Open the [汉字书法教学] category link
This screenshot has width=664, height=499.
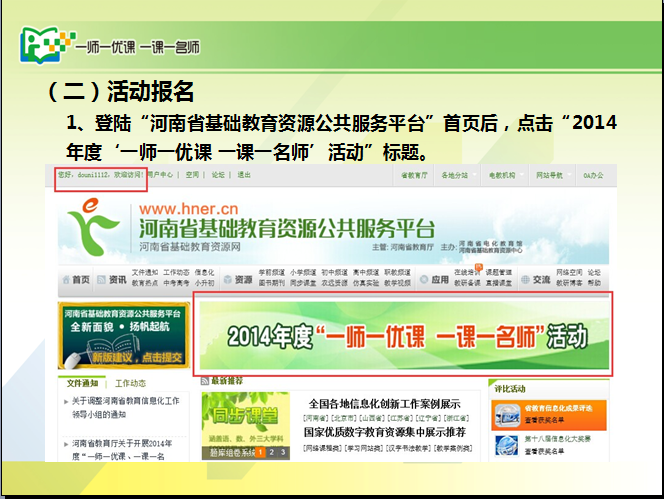pos(410,448)
